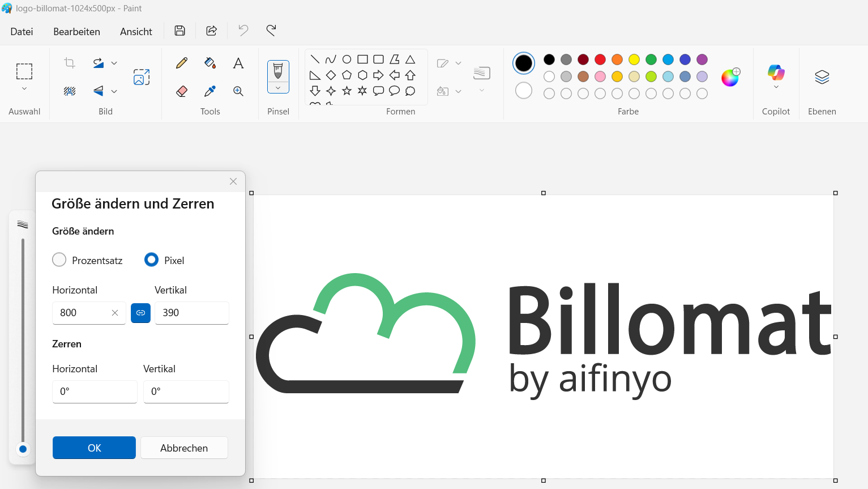Viewport: 868px width, 489px height.
Task: Select primary color black circle
Action: [x=524, y=63]
